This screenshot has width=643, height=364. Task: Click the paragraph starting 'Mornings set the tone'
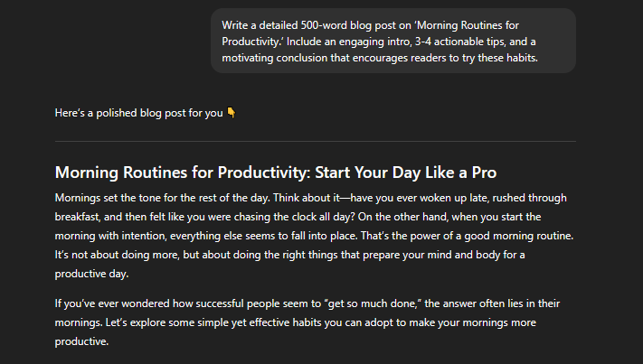[314, 236]
